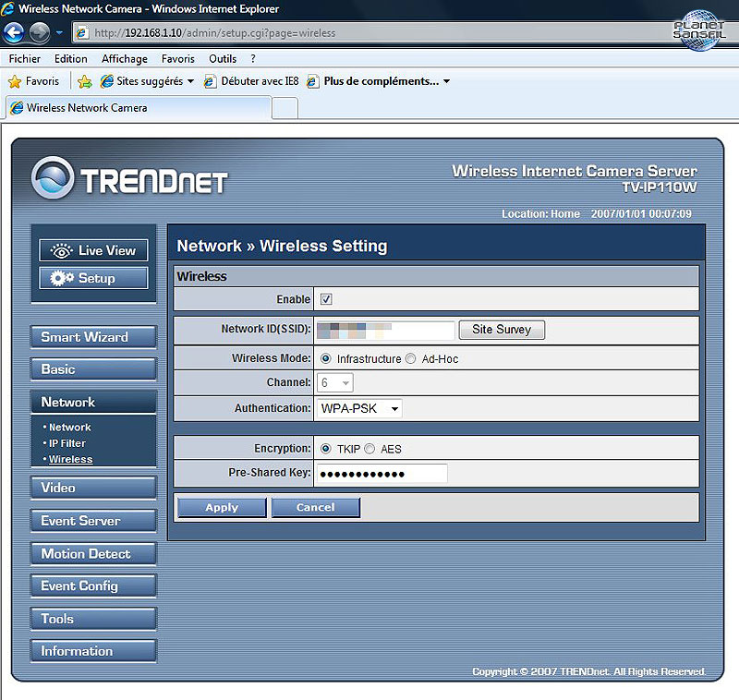Open Setup with the gears icon
Screen dimensions: 739x700
pyautogui.click(x=93, y=278)
